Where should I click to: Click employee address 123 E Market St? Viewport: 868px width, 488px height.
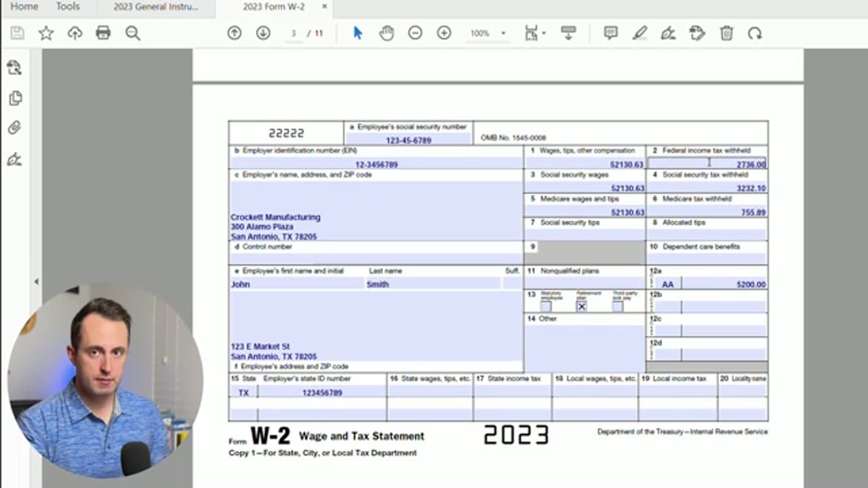[x=260, y=346]
